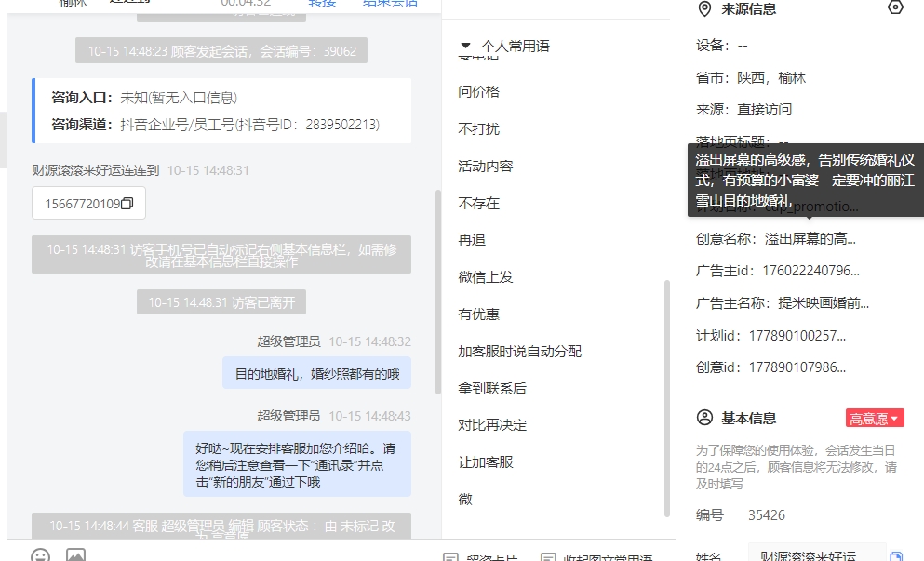Click the 访客已离开 system notice

coord(221,301)
